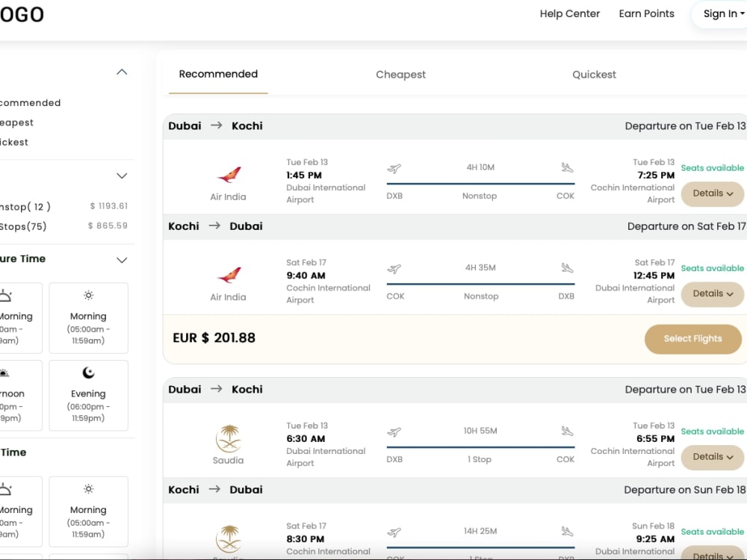Screen dimensions: 747x560
Task: Open the Sign In dropdown
Action: pyautogui.click(x=720, y=13)
